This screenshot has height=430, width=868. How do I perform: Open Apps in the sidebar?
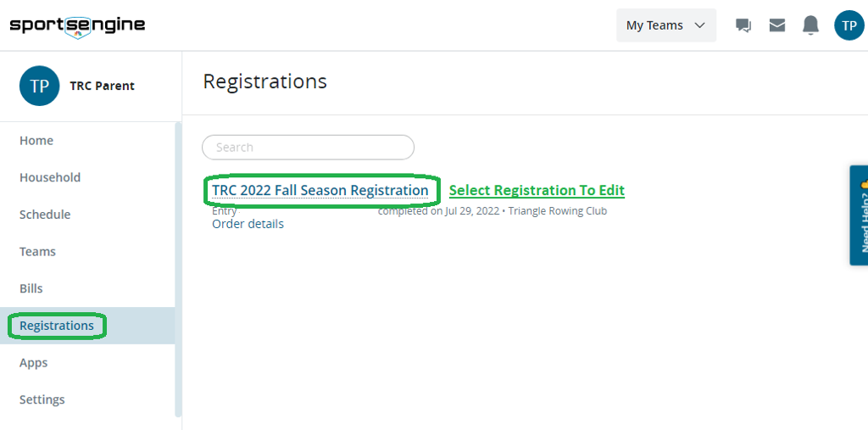[x=34, y=363]
